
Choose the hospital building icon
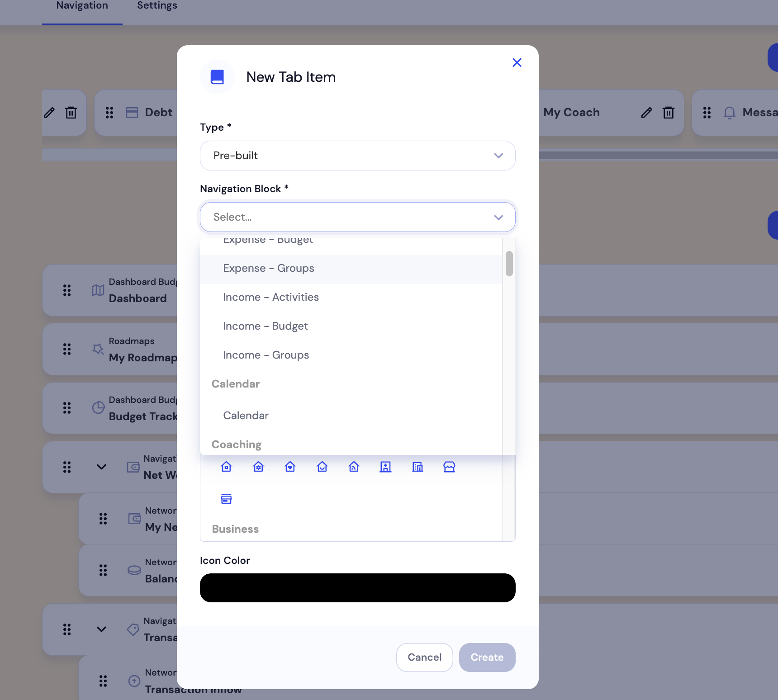coord(385,467)
